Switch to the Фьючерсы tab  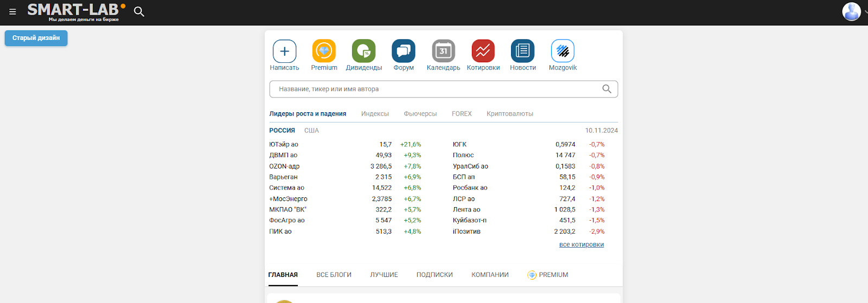coord(420,114)
